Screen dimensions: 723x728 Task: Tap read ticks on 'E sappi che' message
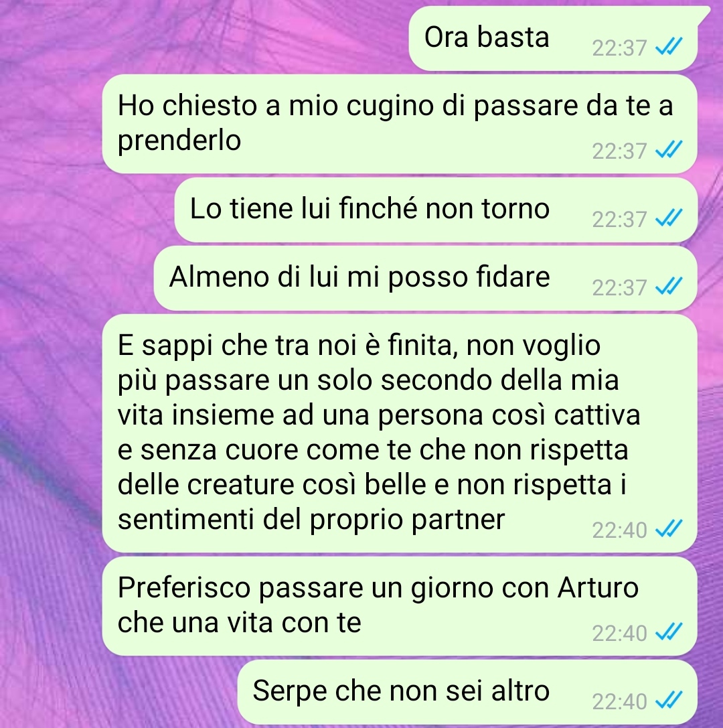pos(669,529)
